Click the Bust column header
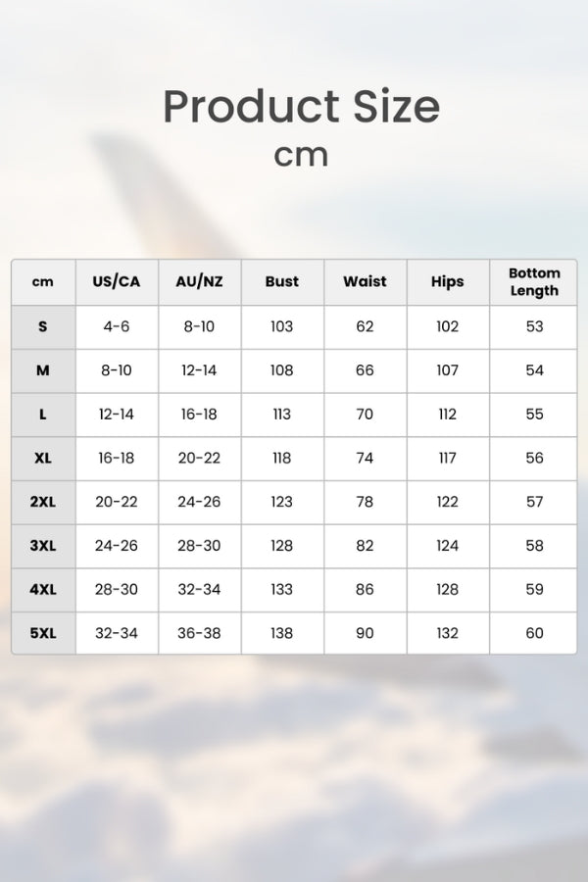 (x=282, y=282)
